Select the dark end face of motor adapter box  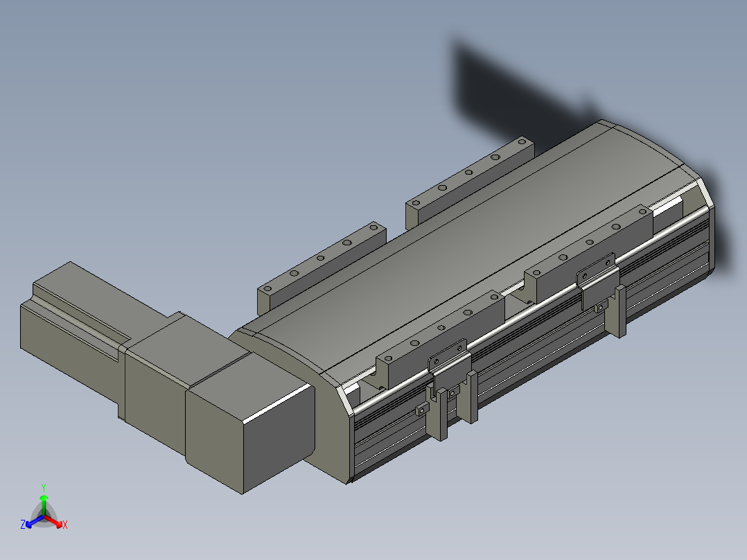click(x=279, y=437)
